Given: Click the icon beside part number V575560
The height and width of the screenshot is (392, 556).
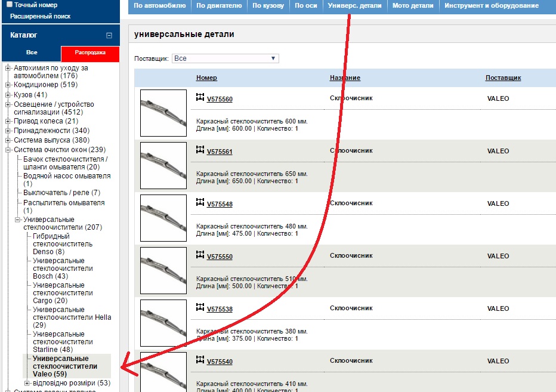Looking at the screenshot, I should coord(200,97).
